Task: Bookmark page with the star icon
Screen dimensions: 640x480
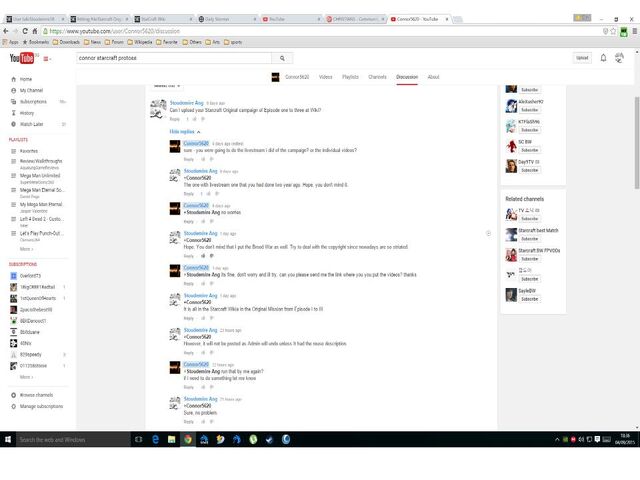Action: click(613, 31)
